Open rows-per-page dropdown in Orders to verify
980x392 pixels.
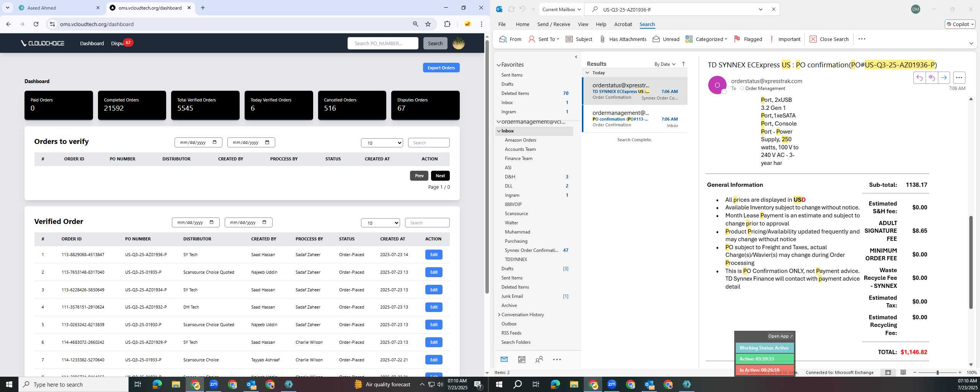pos(382,143)
